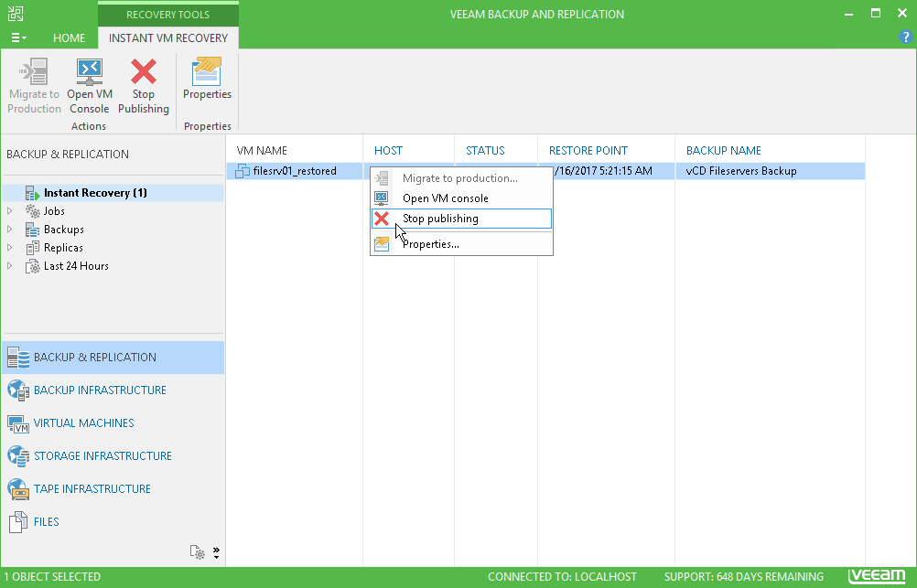Open VM Console from the ribbon
Image resolution: width=917 pixels, height=588 pixels.
pos(90,85)
